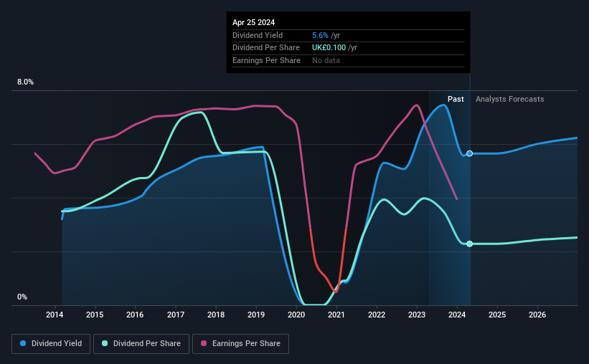Click the 'Past' label on chart
The image size is (589, 364).
pos(456,99)
